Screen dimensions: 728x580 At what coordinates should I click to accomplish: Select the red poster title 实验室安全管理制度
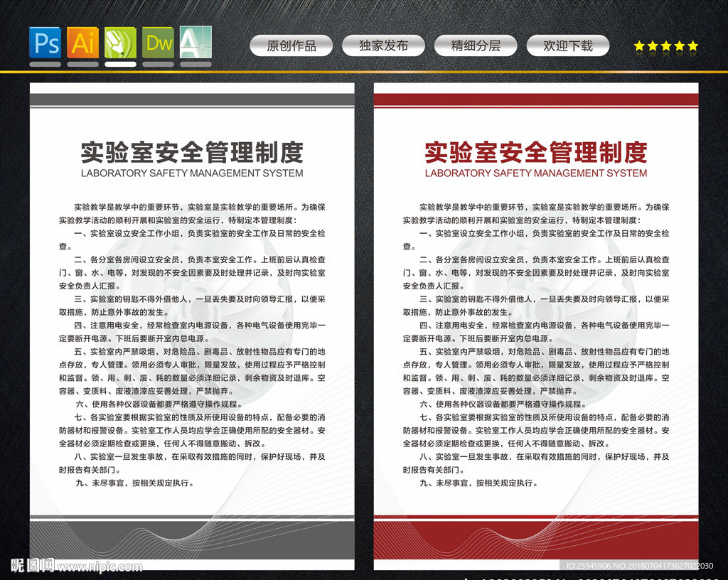(536, 152)
